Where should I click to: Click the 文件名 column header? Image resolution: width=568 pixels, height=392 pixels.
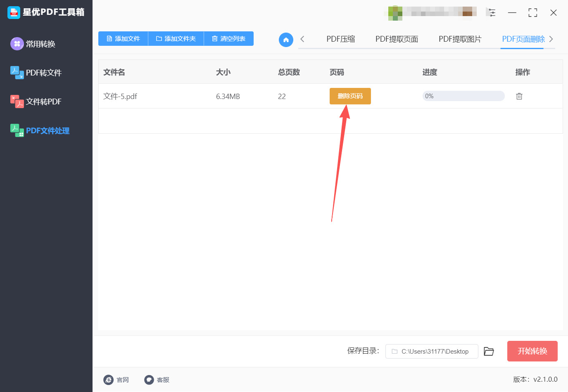(114, 72)
